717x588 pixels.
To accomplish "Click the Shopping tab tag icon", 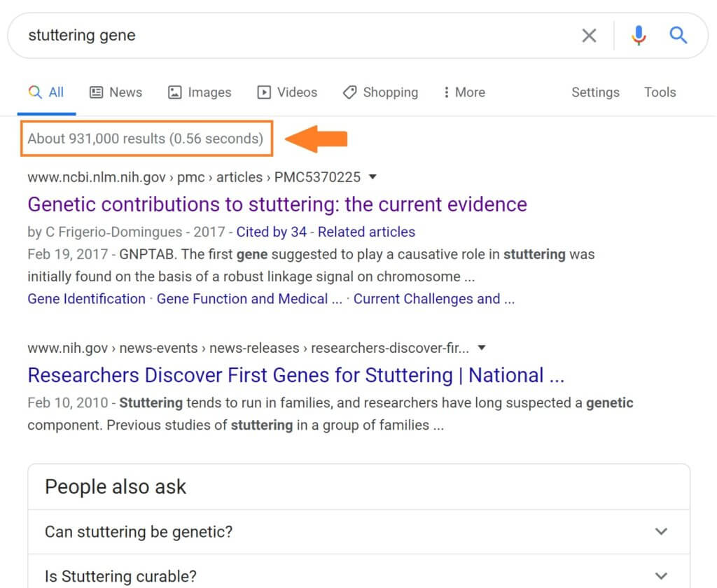I will coord(350,92).
